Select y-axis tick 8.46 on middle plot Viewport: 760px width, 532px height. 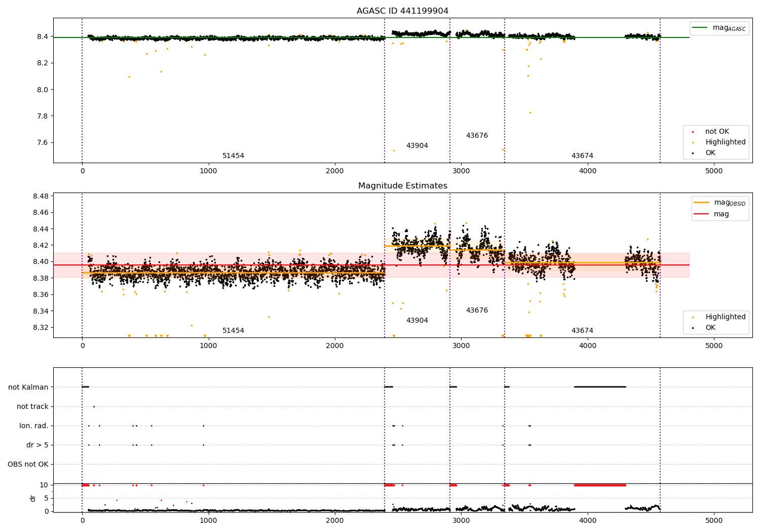pyautogui.click(x=40, y=212)
